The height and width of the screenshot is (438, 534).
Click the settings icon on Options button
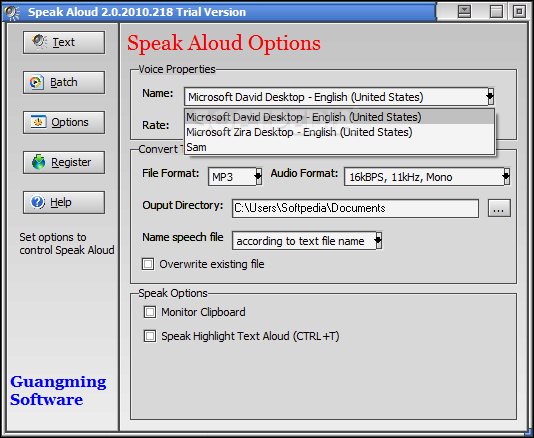point(38,122)
